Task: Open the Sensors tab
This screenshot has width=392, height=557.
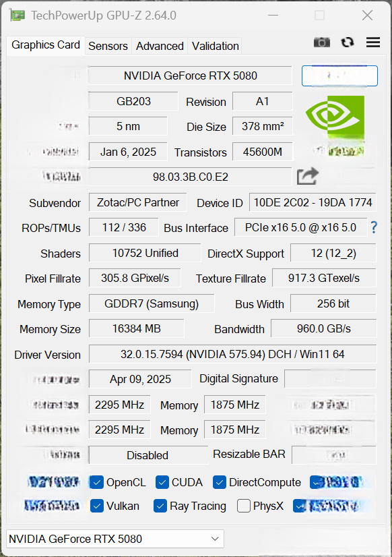Action: coord(108,46)
